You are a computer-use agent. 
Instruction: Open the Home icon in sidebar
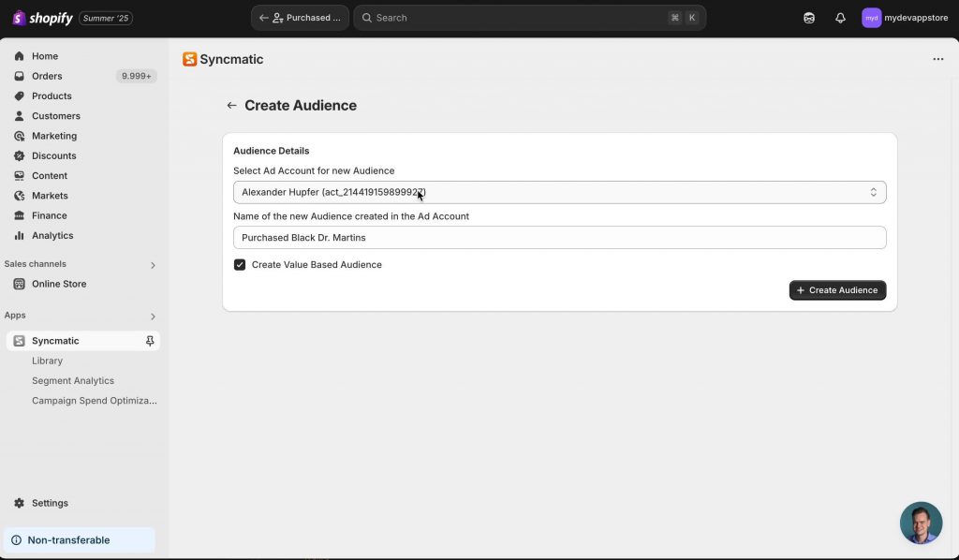point(19,56)
